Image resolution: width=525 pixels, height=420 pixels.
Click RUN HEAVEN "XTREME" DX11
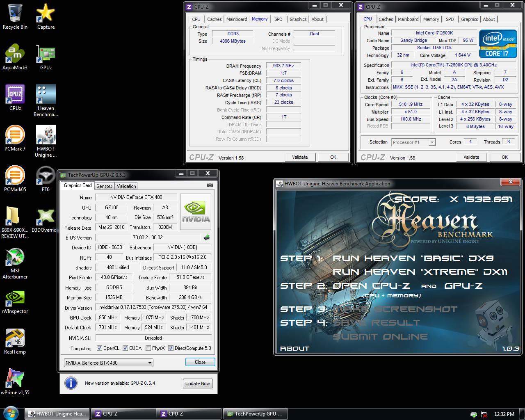click(420, 272)
